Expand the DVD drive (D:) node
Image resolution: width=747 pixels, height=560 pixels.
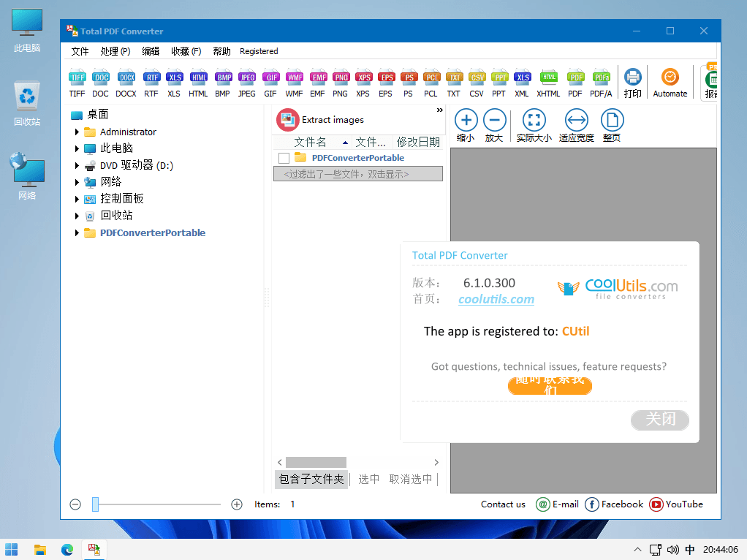(77, 165)
